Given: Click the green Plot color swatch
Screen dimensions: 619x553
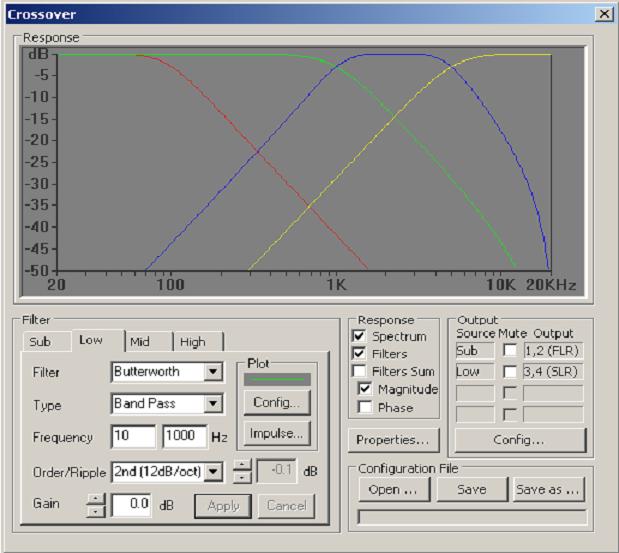Looking at the screenshot, I should point(277,379).
